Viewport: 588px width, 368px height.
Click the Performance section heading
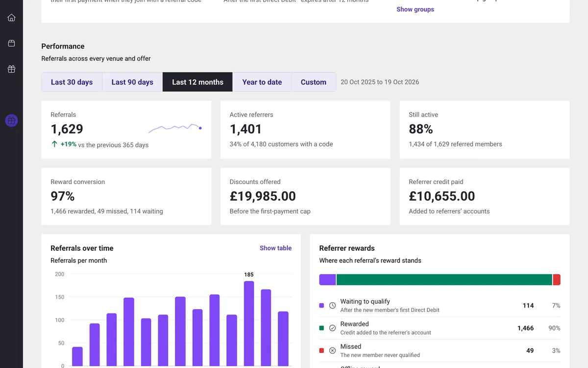pyautogui.click(x=63, y=46)
